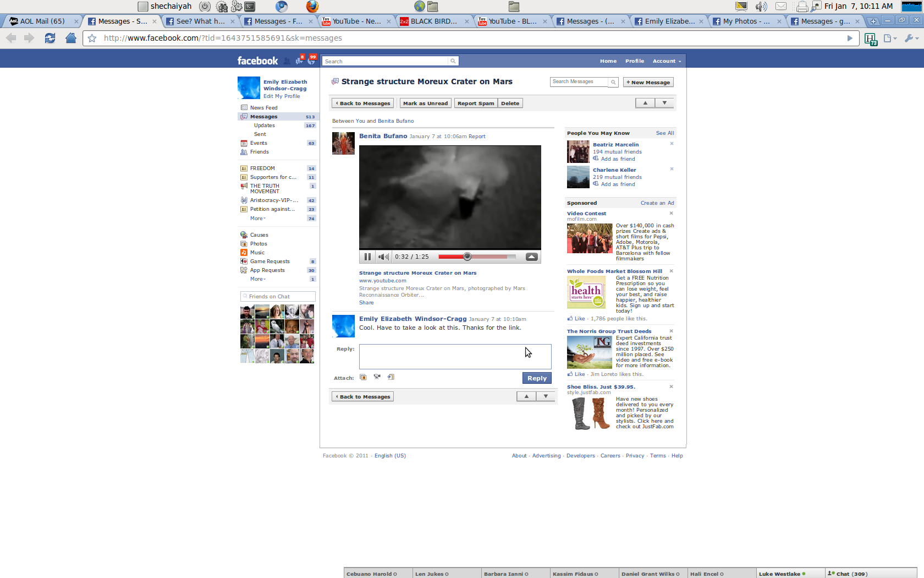924x578 pixels.
Task: Expand More under groups list
Action: 257,219
